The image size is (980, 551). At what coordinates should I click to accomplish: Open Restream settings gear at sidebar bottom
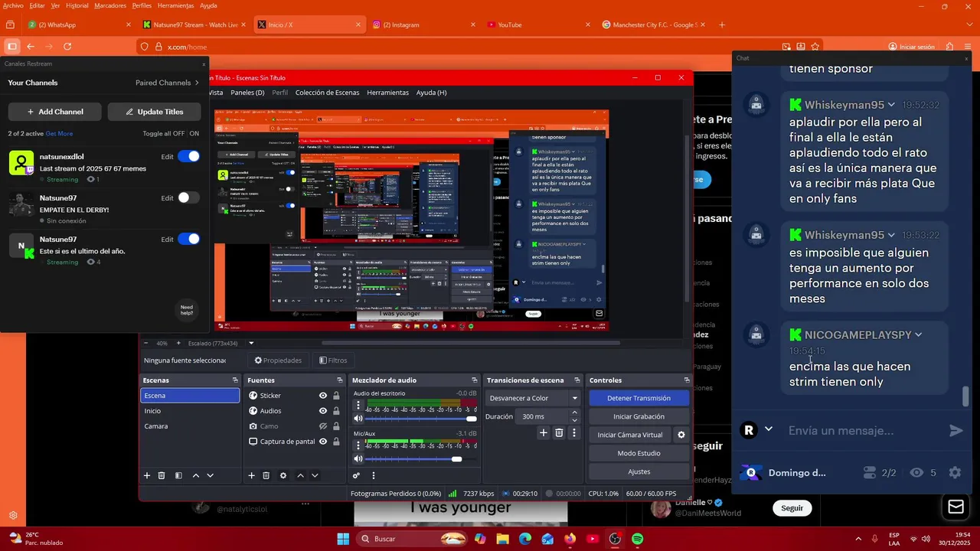click(13, 516)
